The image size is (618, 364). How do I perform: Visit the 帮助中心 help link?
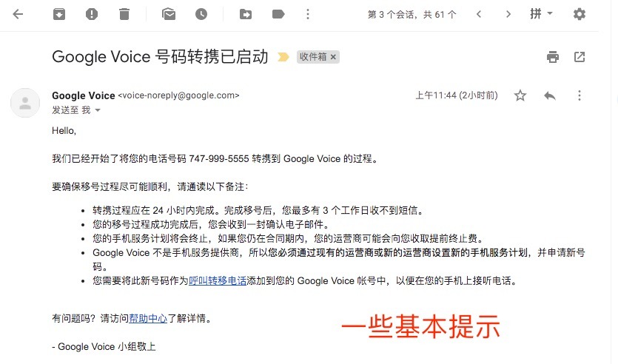click(x=148, y=318)
